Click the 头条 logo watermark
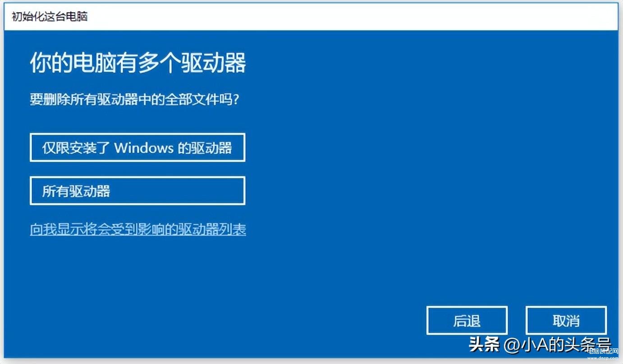 click(x=485, y=345)
